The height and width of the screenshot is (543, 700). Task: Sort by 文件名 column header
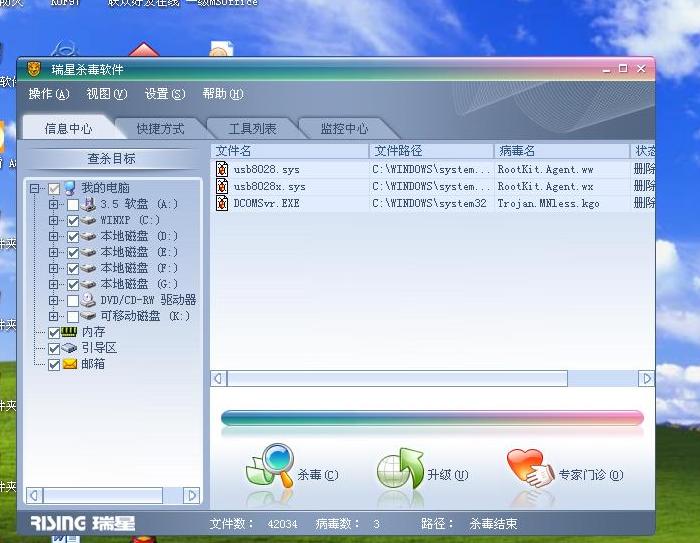pyautogui.click(x=290, y=151)
